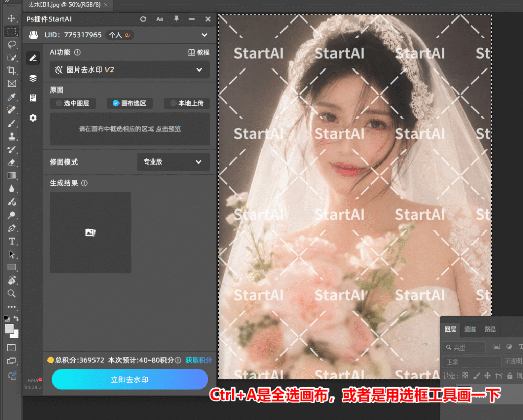Click the empty result thumbnail placeholder

(90, 232)
